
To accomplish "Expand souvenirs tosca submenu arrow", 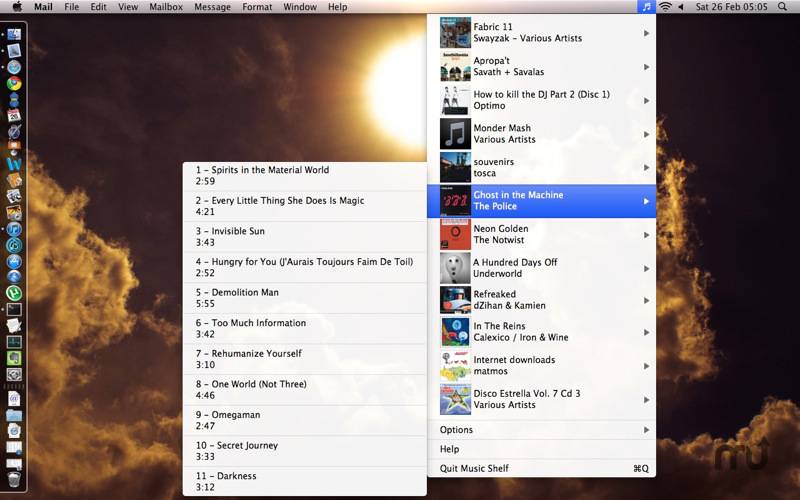I will pyautogui.click(x=646, y=167).
